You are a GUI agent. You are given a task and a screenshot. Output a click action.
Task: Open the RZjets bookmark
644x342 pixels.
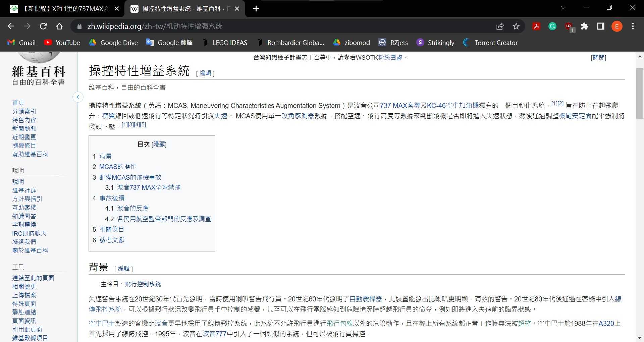(x=393, y=43)
